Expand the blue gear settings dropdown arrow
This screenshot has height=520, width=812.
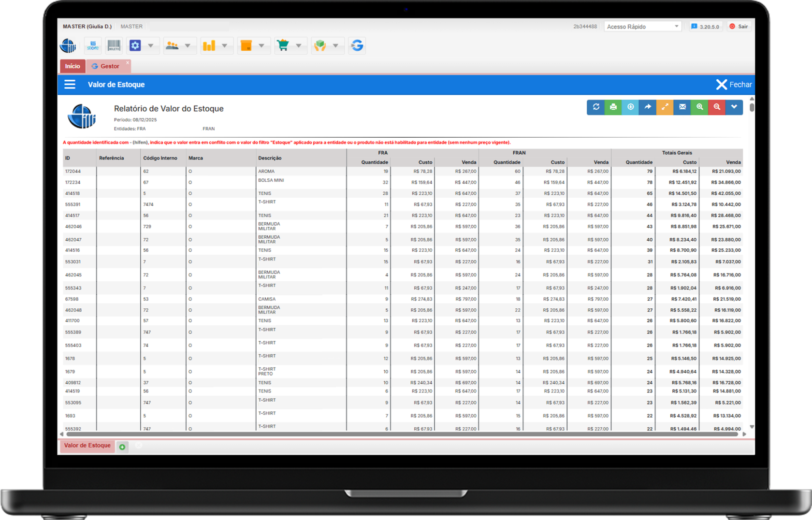tap(151, 45)
